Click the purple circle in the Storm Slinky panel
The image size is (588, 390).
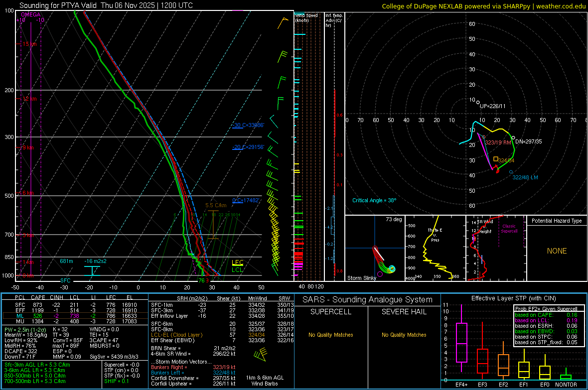[x=380, y=274]
